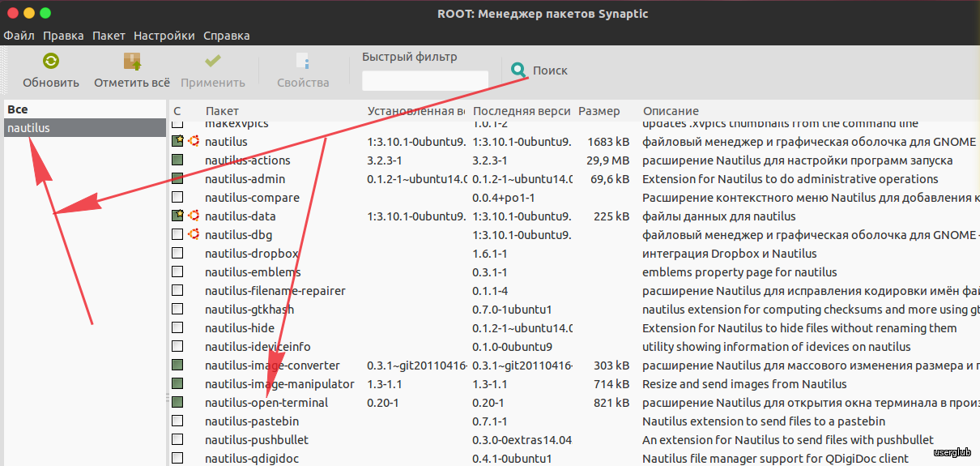The width and height of the screenshot is (980, 466).
Task: Toggle checkbox for nautilus-image-manipulator
Action: (177, 383)
